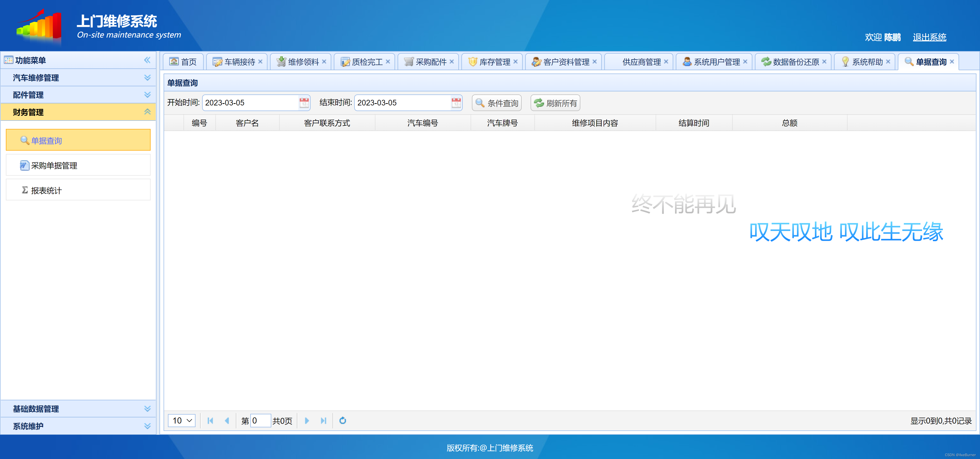Viewport: 980px width, 459px height.
Task: Expand the 配件管理 section
Action: point(147,95)
